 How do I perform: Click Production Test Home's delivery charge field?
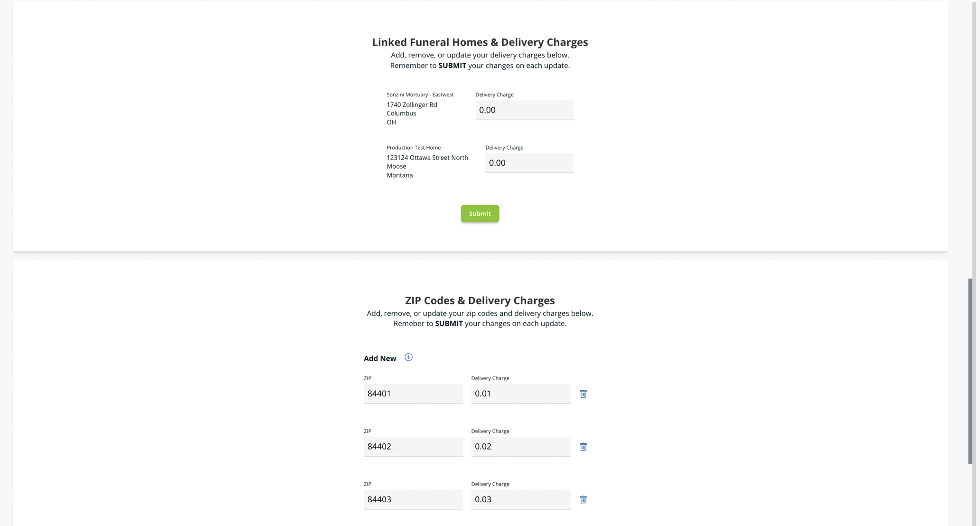[529, 163]
